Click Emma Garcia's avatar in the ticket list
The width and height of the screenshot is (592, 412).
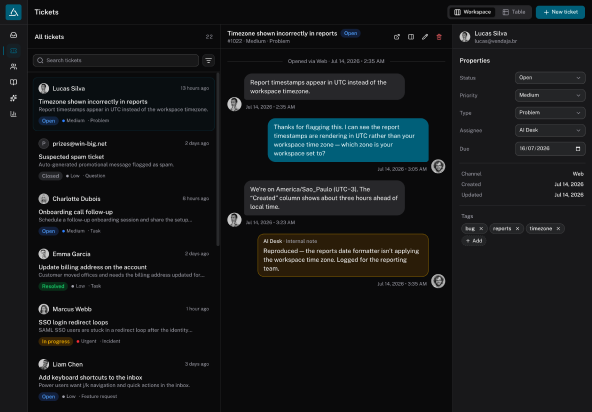pos(44,254)
